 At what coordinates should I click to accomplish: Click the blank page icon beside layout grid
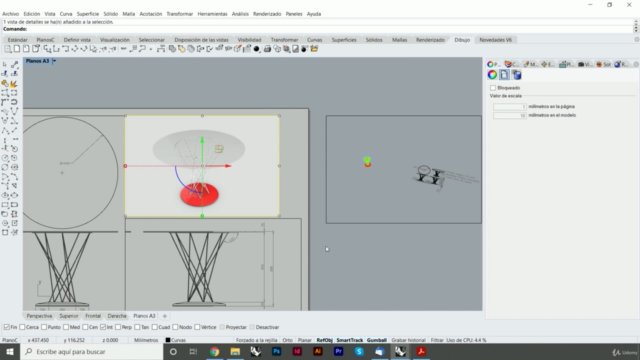point(17,49)
